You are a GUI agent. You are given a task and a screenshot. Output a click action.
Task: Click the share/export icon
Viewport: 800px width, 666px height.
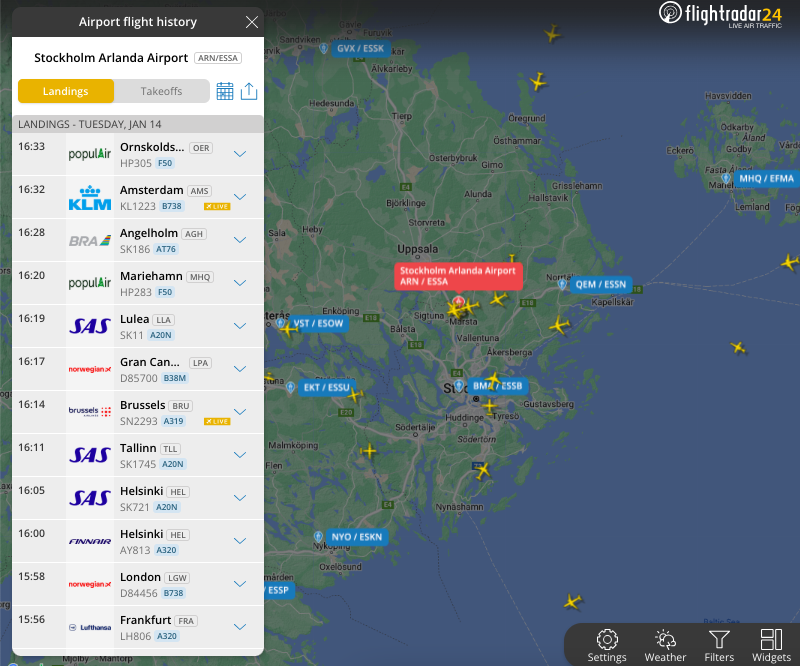pyautogui.click(x=249, y=91)
